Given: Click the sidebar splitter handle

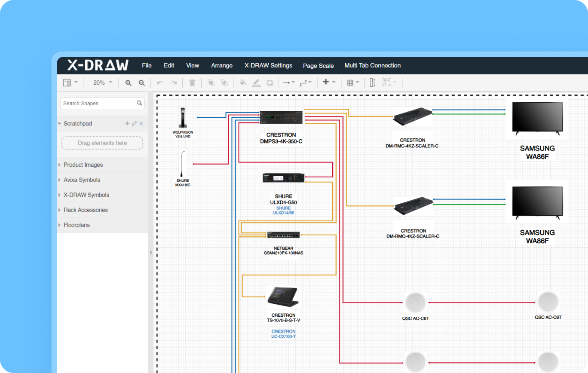Looking at the screenshot, I should [x=150, y=253].
